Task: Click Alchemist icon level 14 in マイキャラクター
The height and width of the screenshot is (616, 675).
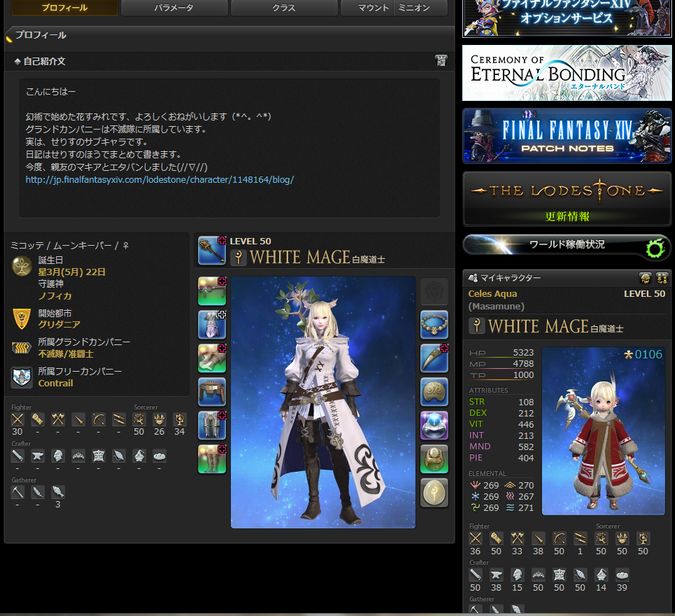Action: 601,575
